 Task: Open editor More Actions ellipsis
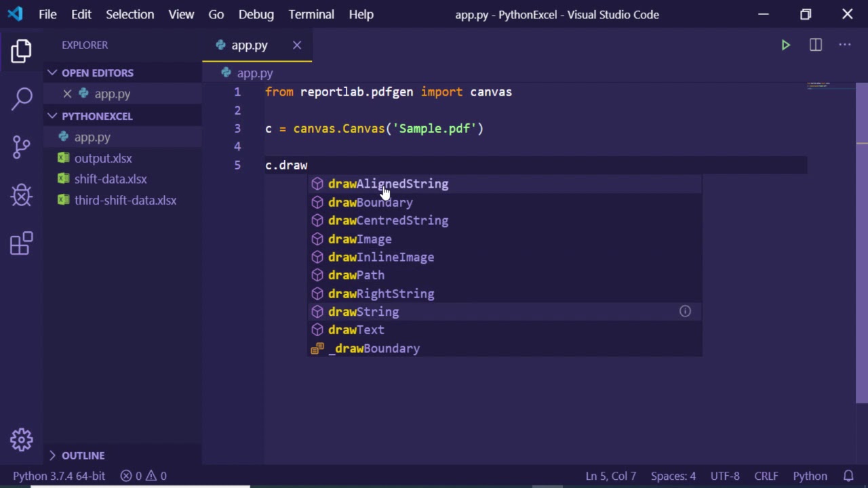tap(844, 45)
